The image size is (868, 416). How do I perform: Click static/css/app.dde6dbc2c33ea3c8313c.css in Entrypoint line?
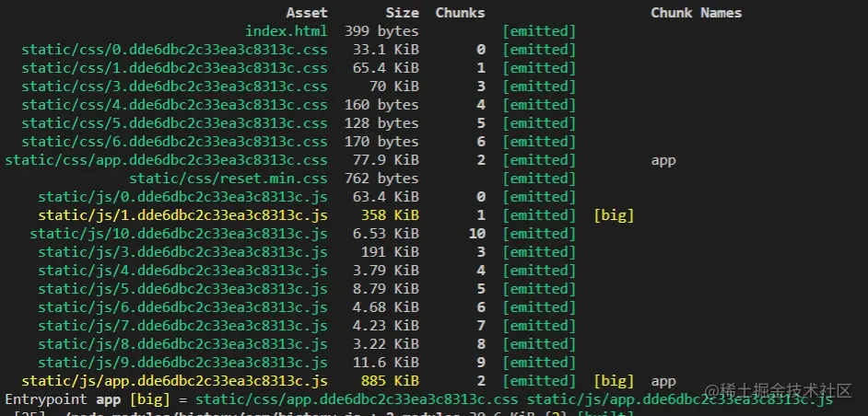357,399
